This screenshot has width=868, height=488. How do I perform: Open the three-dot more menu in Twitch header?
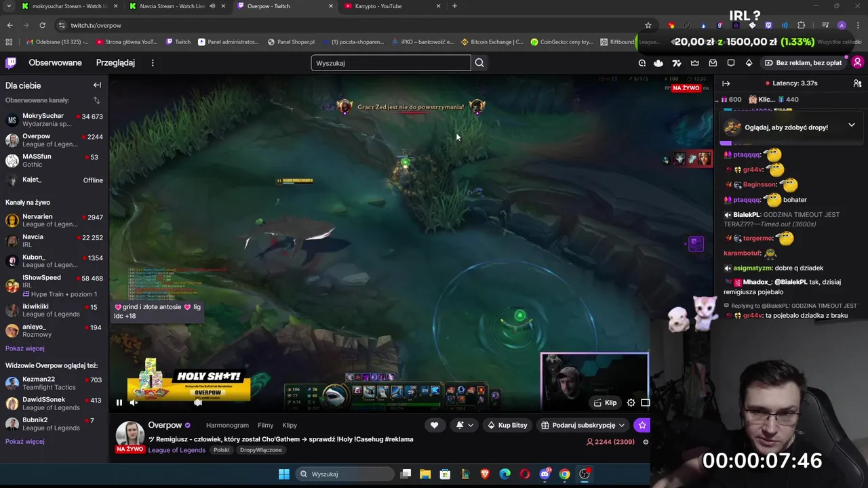153,63
